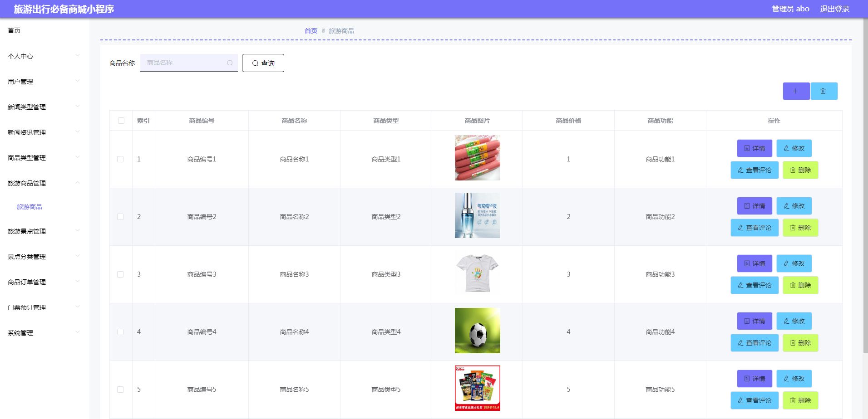Image resolution: width=868 pixels, height=419 pixels.
Task: Open the soccer ball product image
Action: tap(478, 331)
